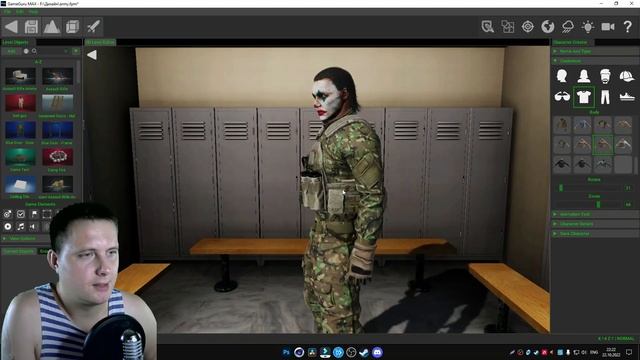Expand the Name And Type section

(596, 51)
